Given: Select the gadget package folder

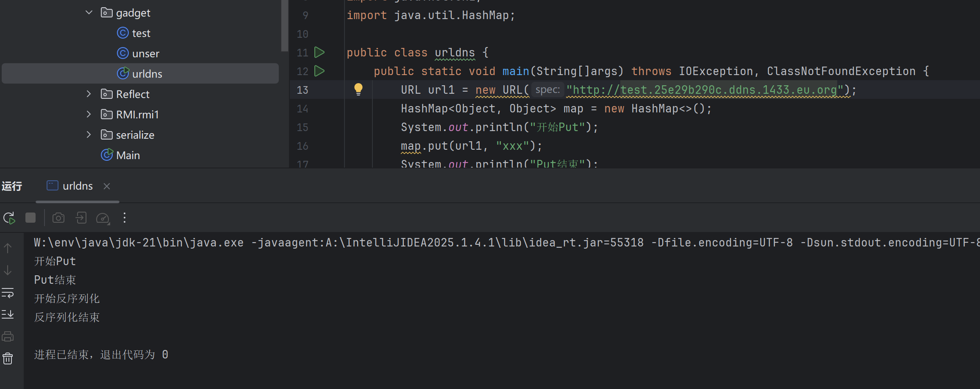Looking at the screenshot, I should coord(133,13).
